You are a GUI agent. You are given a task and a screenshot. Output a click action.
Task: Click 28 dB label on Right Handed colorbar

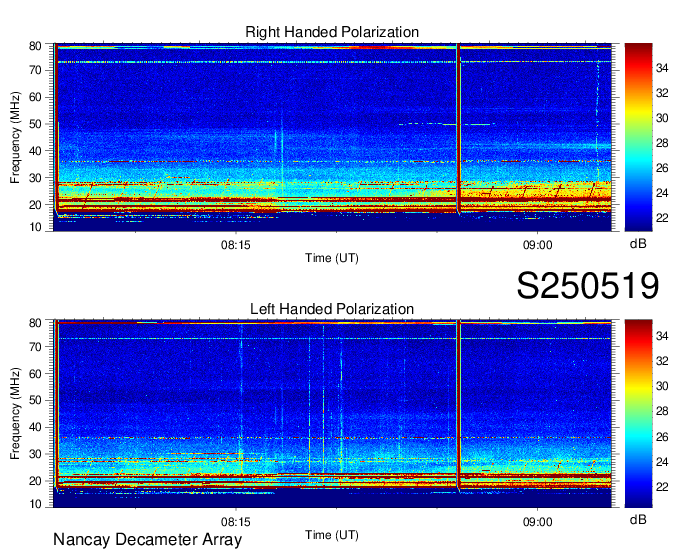click(662, 143)
